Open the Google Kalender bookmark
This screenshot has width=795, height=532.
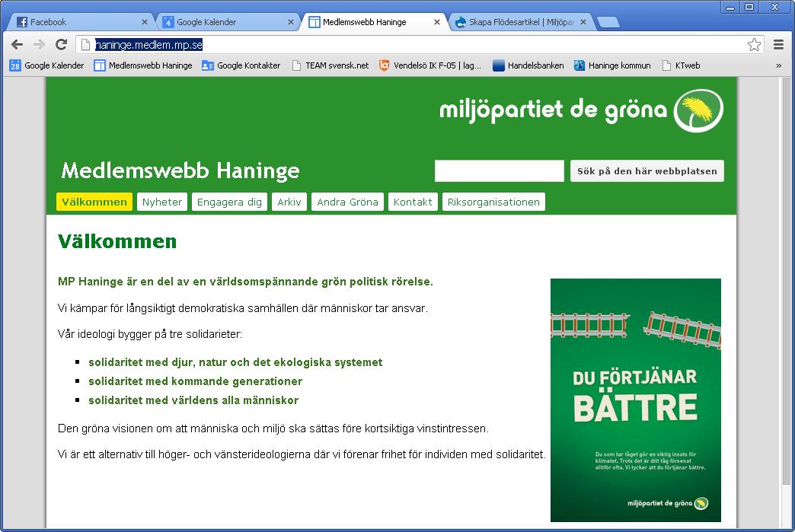click(47, 65)
